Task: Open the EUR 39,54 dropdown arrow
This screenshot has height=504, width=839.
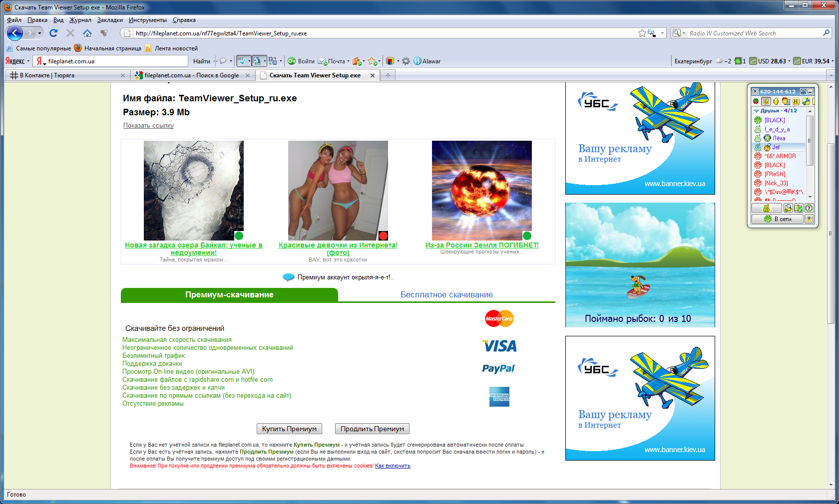Action: [x=833, y=61]
